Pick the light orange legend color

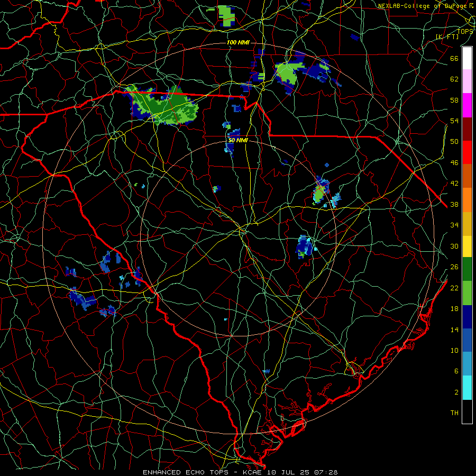[x=467, y=200]
